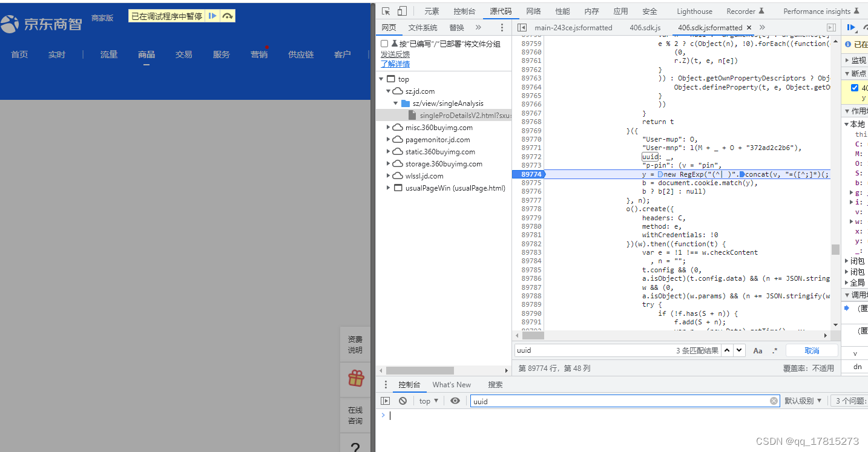This screenshot has width=868, height=452.
Task: Click the JD 京东商智 logo
Action: [x=41, y=24]
